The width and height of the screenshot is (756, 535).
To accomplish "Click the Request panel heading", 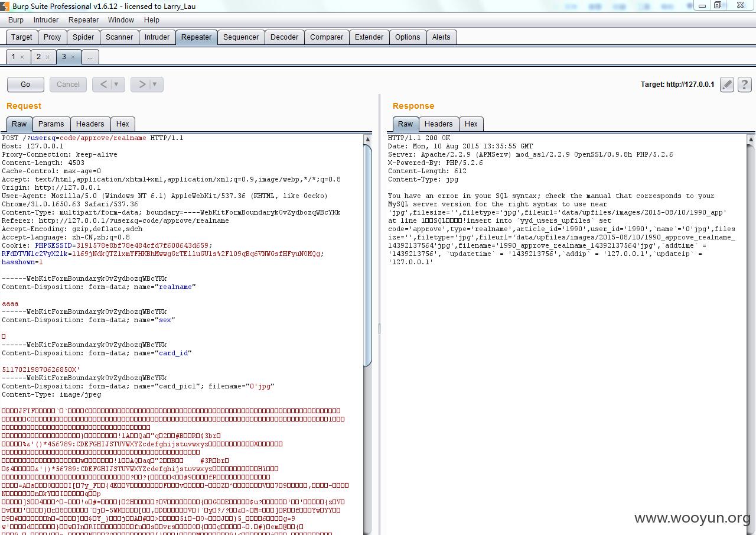I will coord(24,106).
